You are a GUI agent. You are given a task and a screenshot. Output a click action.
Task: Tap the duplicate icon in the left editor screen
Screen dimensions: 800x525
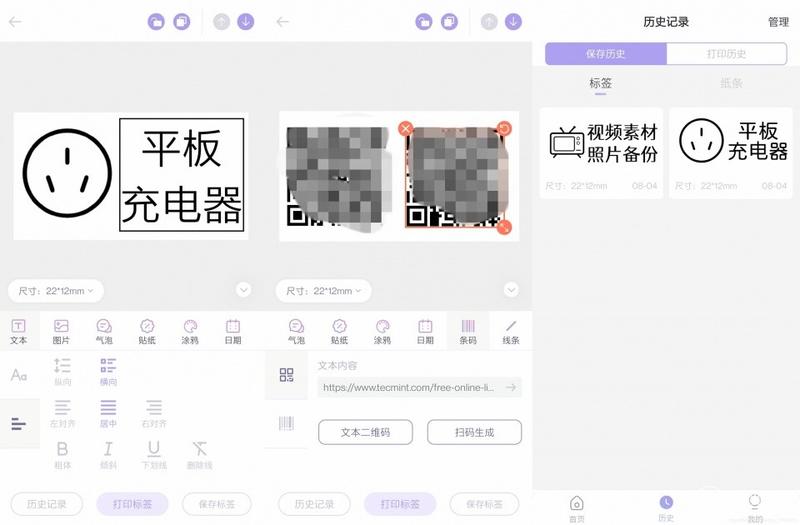pyautogui.click(x=182, y=21)
